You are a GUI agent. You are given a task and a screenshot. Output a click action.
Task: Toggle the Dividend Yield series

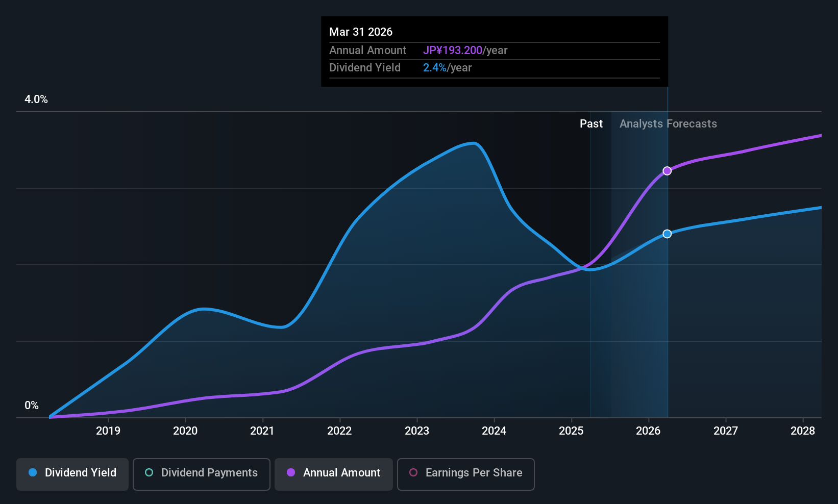(72, 474)
